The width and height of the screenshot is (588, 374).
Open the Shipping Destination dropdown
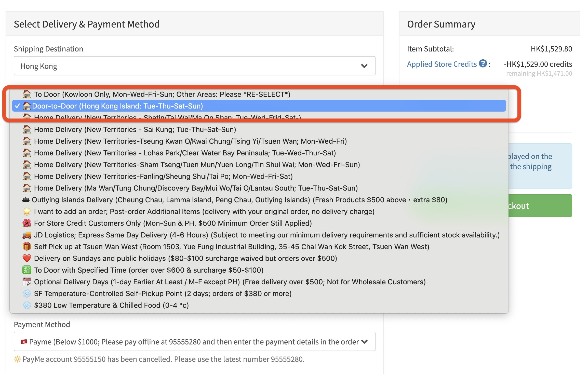pos(194,66)
